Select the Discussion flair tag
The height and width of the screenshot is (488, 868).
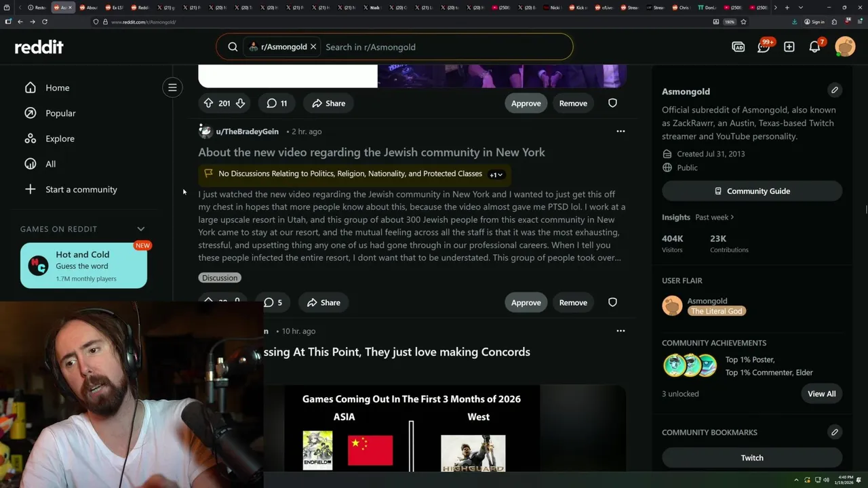[220, 278]
